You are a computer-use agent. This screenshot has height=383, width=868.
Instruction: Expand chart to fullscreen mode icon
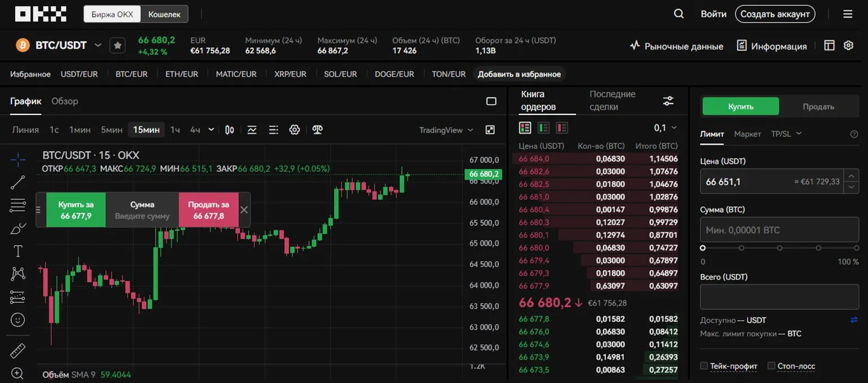[490, 130]
